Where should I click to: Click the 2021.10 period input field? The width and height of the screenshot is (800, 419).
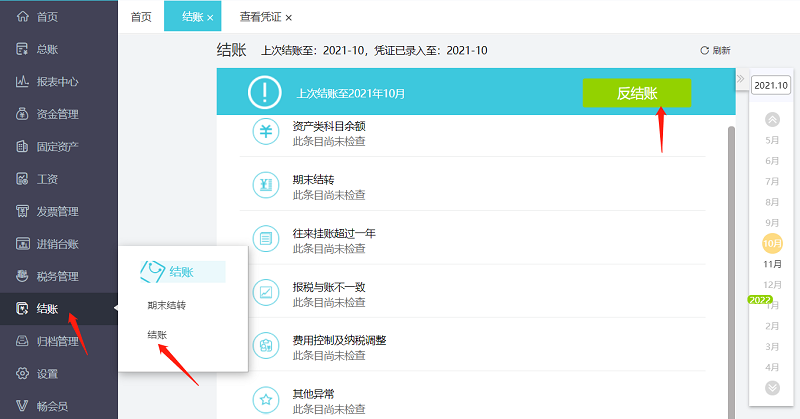click(x=771, y=86)
